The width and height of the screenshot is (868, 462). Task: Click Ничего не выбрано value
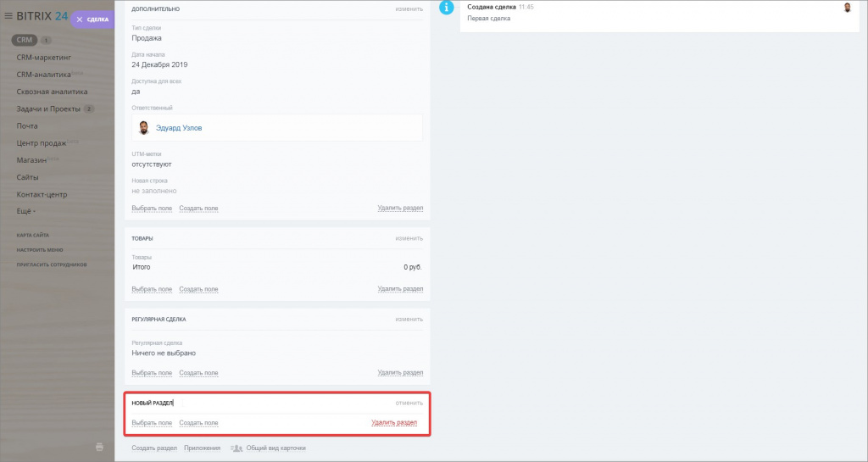164,353
